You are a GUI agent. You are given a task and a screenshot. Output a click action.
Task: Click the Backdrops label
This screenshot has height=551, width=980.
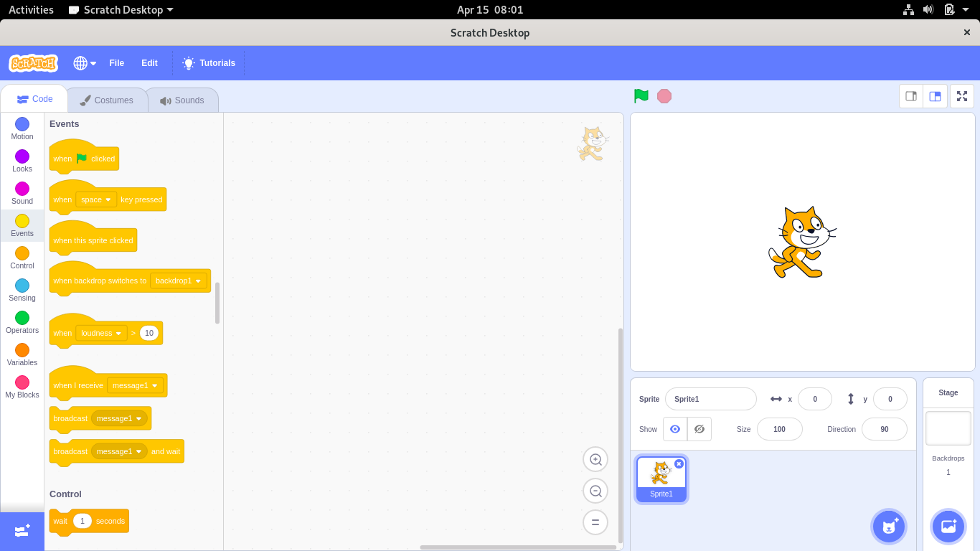pos(948,458)
